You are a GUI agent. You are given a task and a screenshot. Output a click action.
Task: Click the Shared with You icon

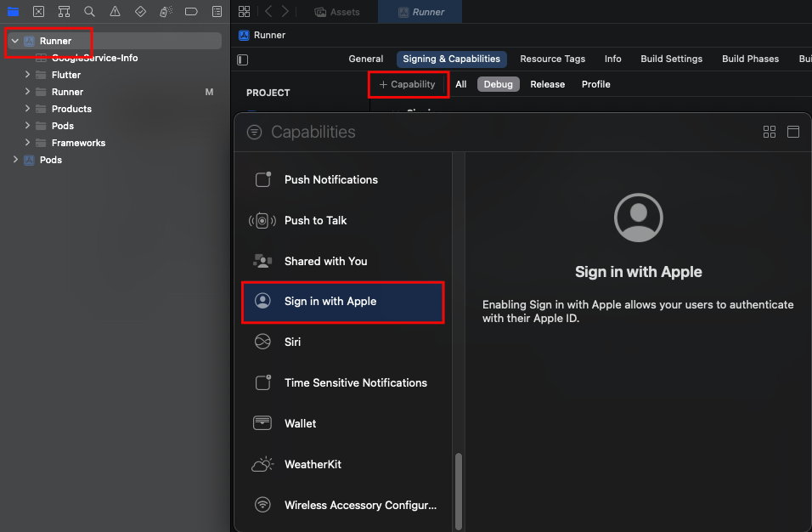262,261
